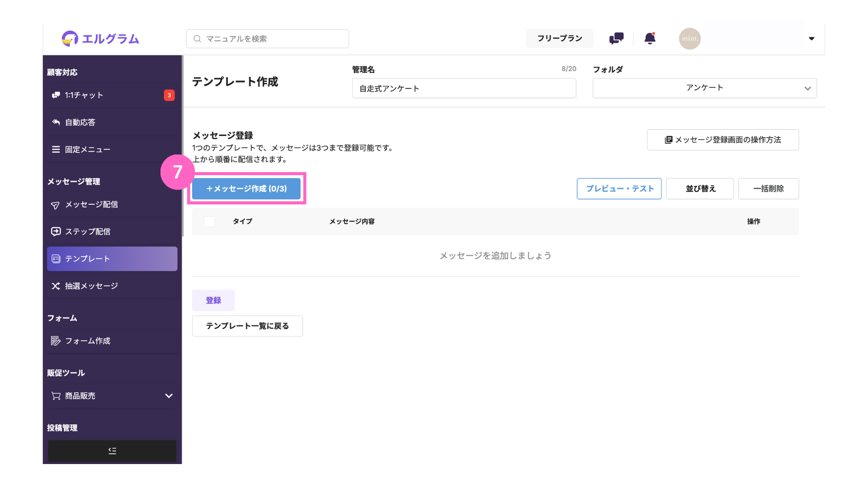This screenshot has width=868, height=488.
Task: Open フォーム作成 menu item
Action: [x=112, y=341]
